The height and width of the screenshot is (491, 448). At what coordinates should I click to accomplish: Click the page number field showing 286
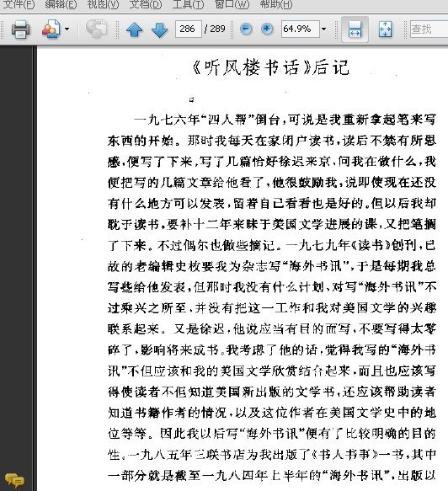[188, 29]
